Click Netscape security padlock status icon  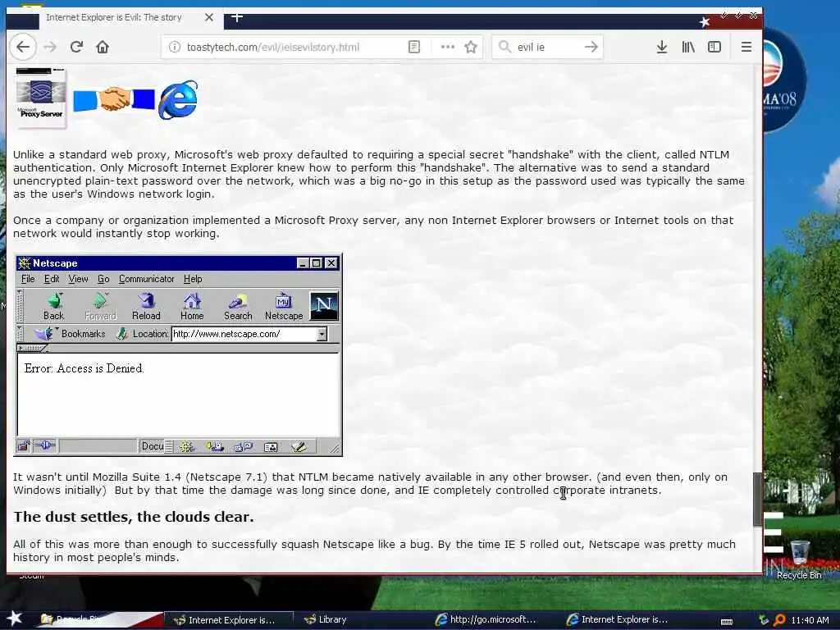click(23, 446)
